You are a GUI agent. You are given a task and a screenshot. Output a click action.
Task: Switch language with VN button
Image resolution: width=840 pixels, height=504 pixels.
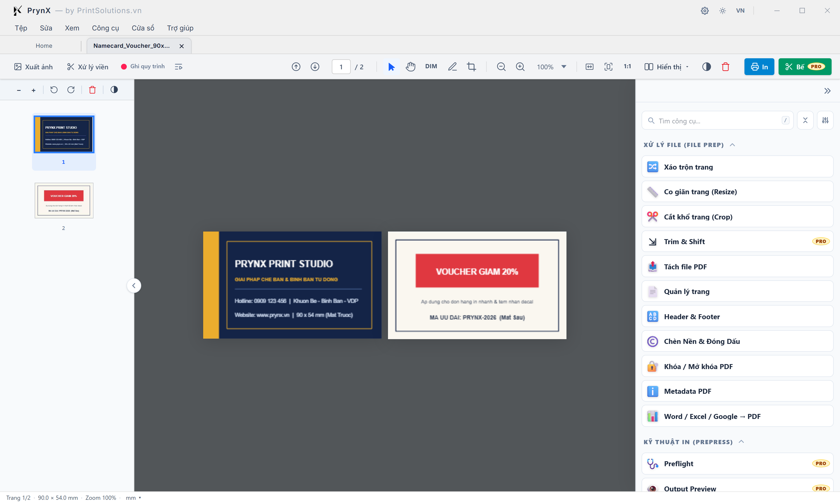[x=740, y=10]
